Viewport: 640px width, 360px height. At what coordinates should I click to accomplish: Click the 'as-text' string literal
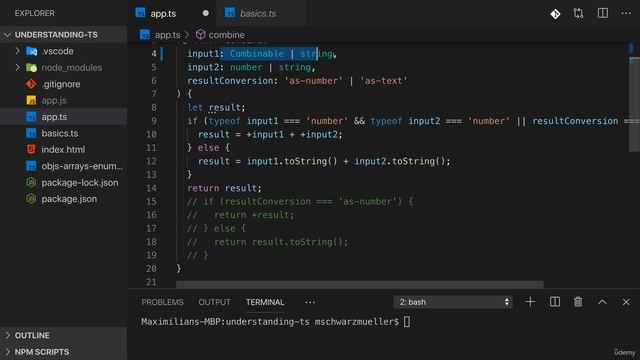click(384, 81)
